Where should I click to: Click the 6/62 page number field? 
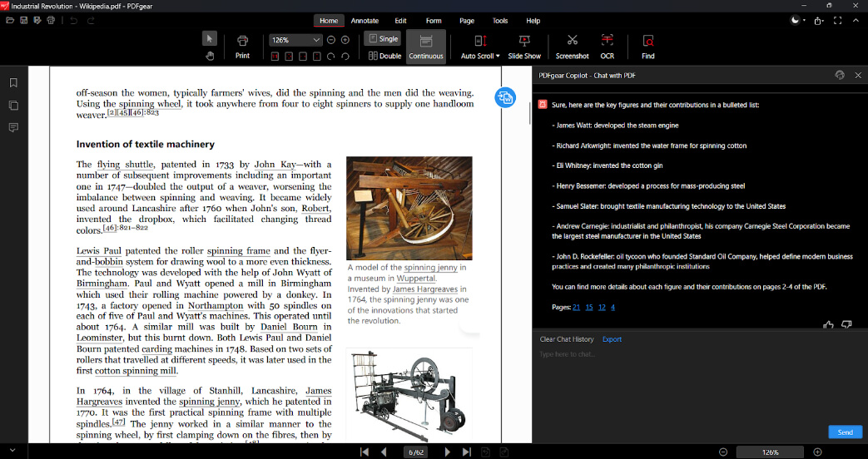tap(416, 452)
